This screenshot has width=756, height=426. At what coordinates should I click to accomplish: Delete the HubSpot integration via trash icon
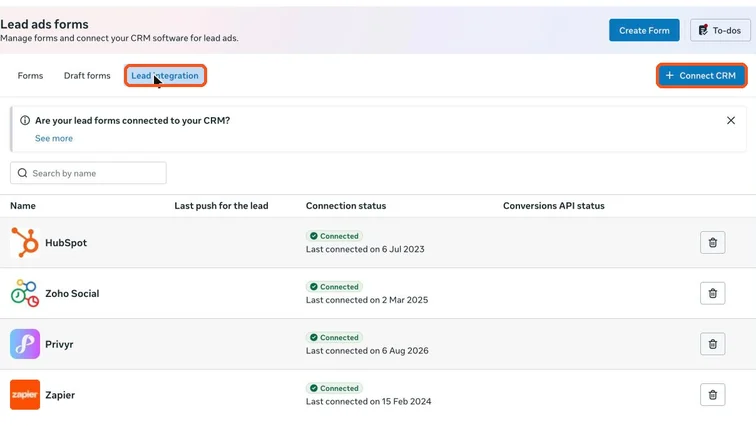713,242
